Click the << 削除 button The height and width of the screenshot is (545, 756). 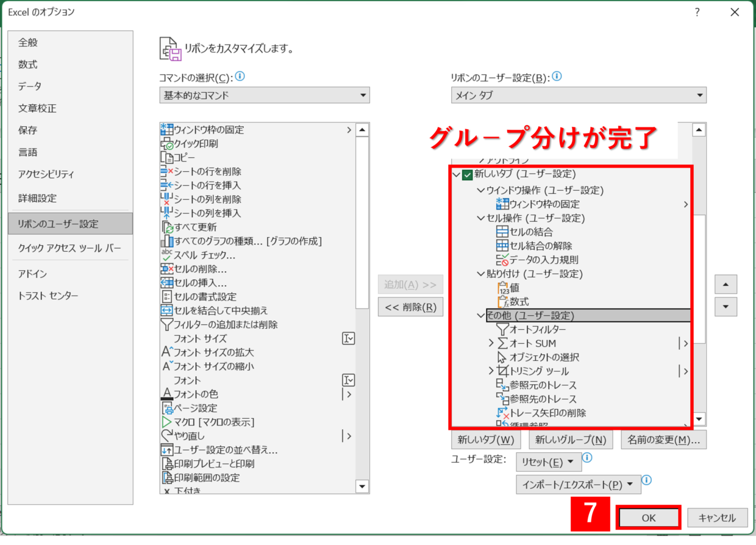[x=410, y=307]
